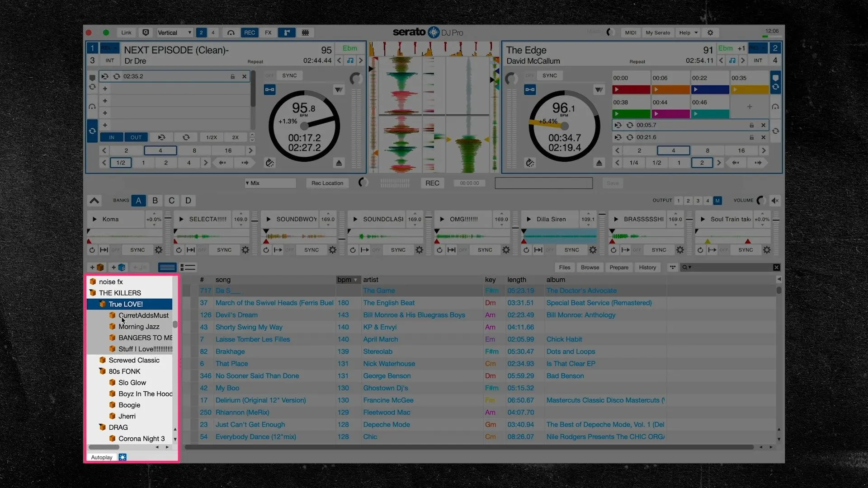This screenshot has height=488, width=868.
Task: Open the sampler panel icon
Action: tap(286, 33)
